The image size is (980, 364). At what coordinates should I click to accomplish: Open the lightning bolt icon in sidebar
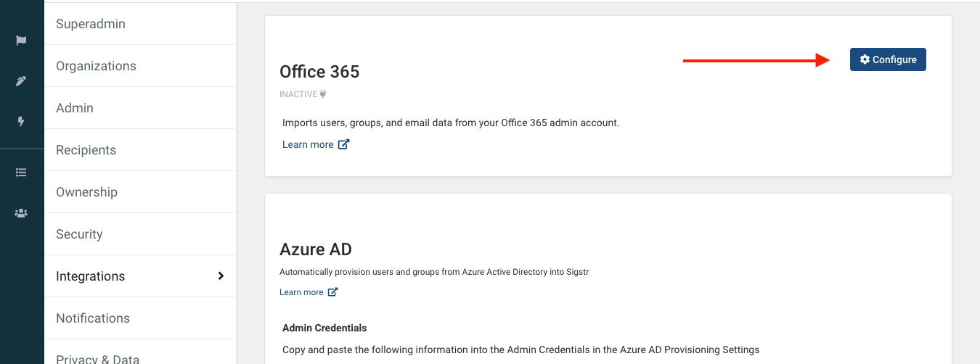21,122
